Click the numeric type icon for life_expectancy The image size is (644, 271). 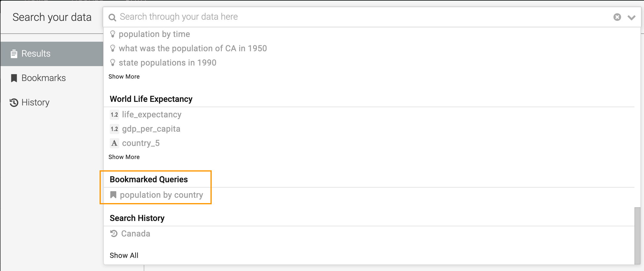114,115
